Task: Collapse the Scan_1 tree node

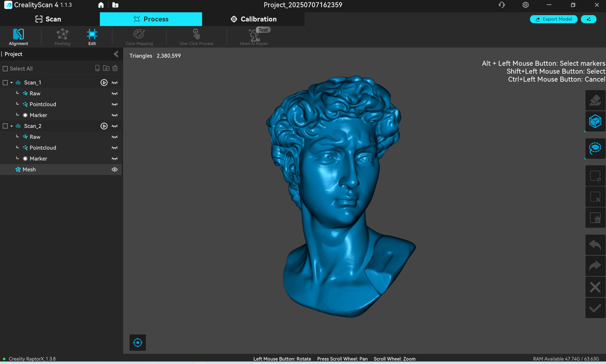Action: [x=12, y=82]
